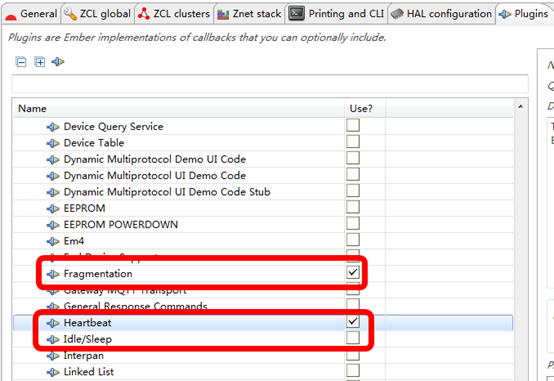Enable the Idle/Sleep plugin checkbox
The image size is (554, 381).
pos(353,338)
